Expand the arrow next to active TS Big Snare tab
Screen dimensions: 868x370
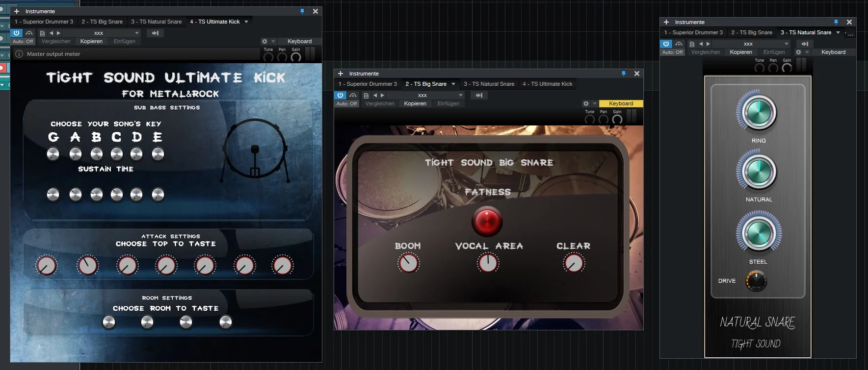pos(453,84)
